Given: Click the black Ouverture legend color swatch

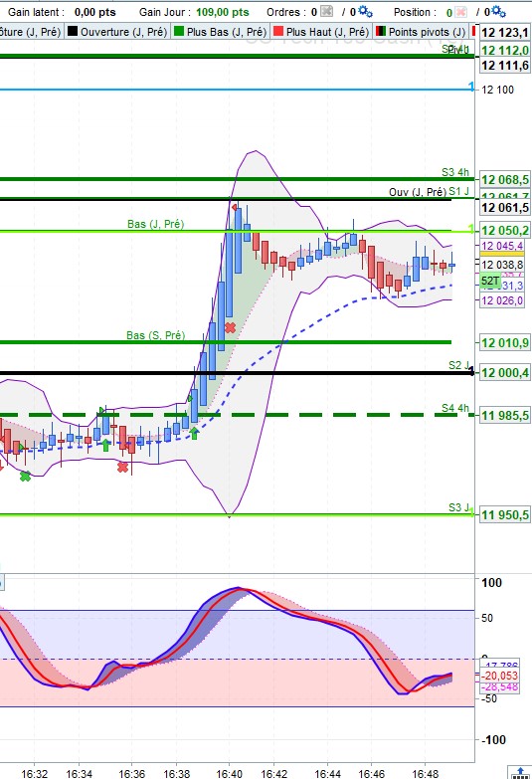Looking at the screenshot, I should coord(73,31).
